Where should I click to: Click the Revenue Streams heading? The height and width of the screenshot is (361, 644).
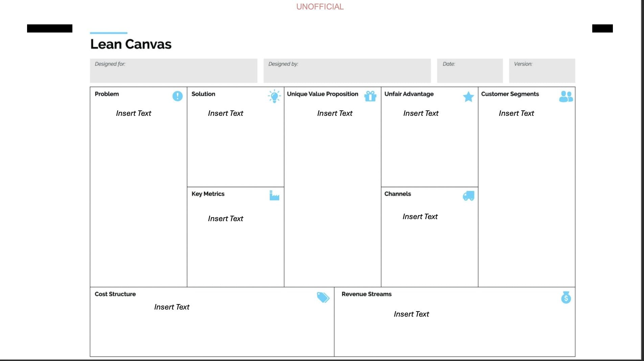367,294
